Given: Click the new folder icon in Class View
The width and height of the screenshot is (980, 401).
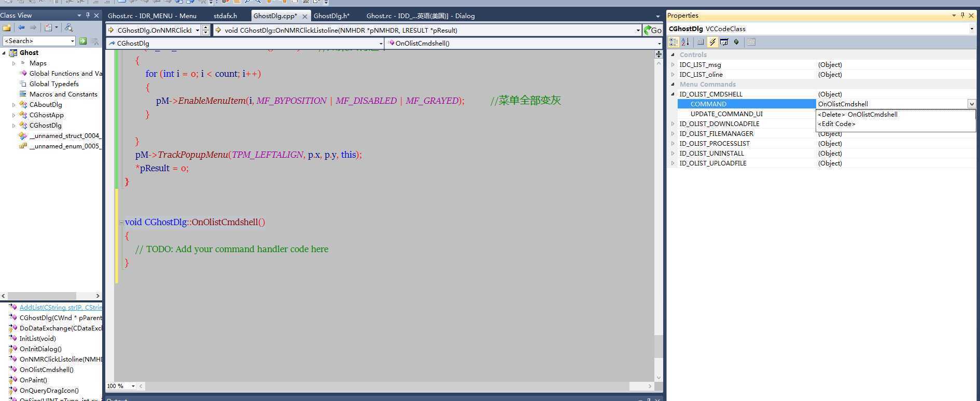Looking at the screenshot, I should click(7, 27).
